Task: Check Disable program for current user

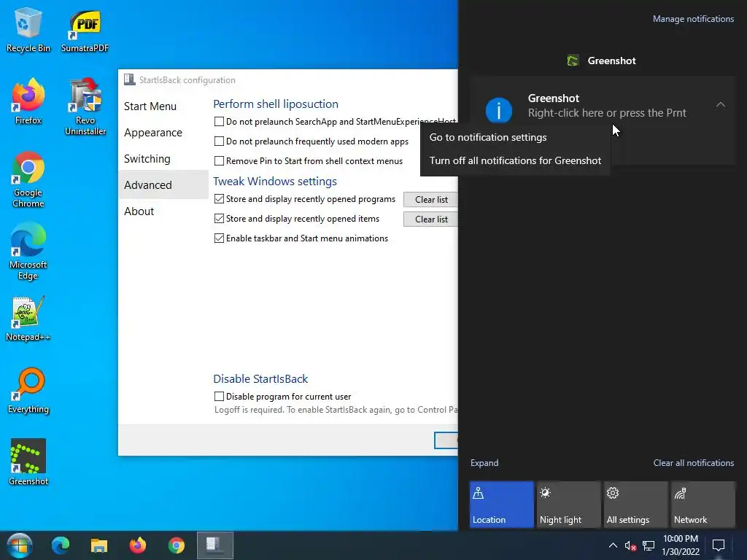Action: pos(219,396)
